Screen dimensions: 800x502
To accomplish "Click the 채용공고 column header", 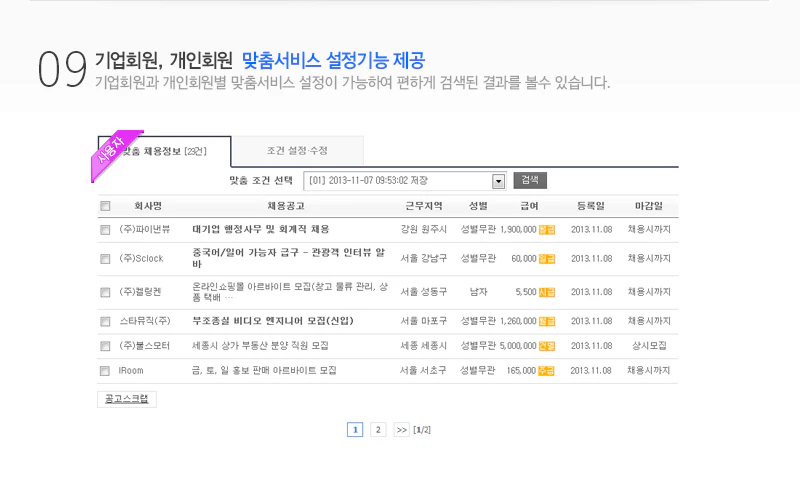I will click(x=286, y=206).
